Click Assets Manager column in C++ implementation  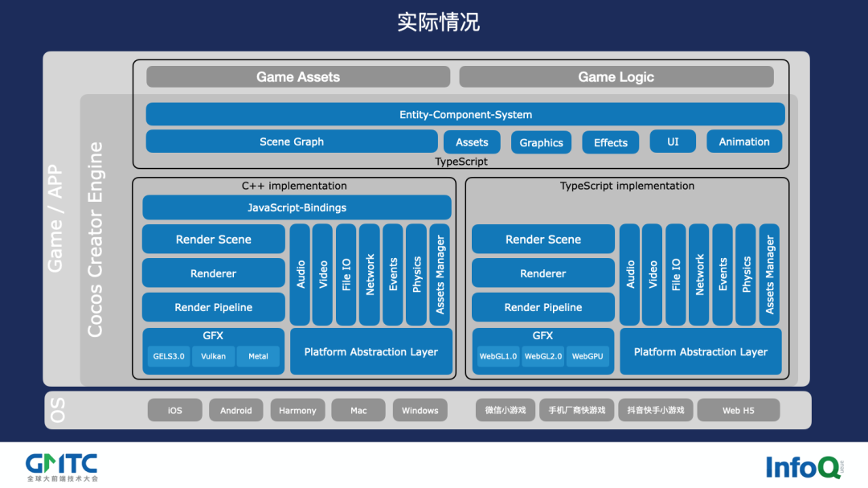[440, 275]
